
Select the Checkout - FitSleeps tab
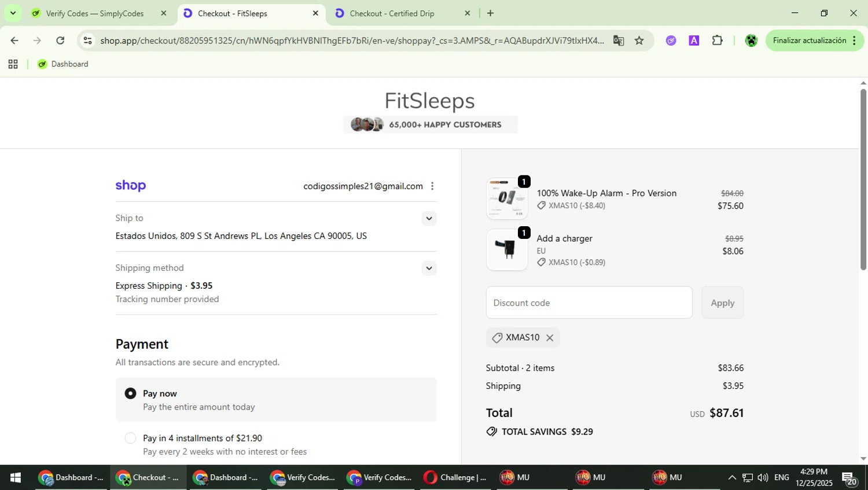click(232, 13)
